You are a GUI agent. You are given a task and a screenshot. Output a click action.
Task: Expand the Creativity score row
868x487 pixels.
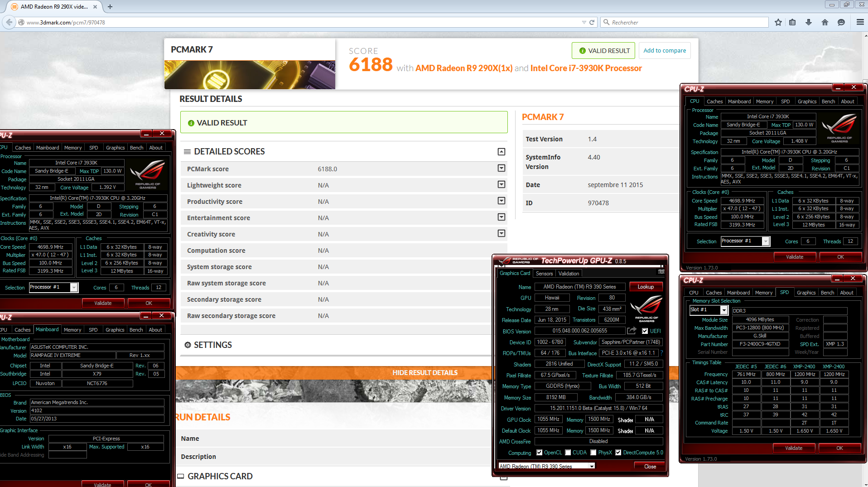point(502,233)
